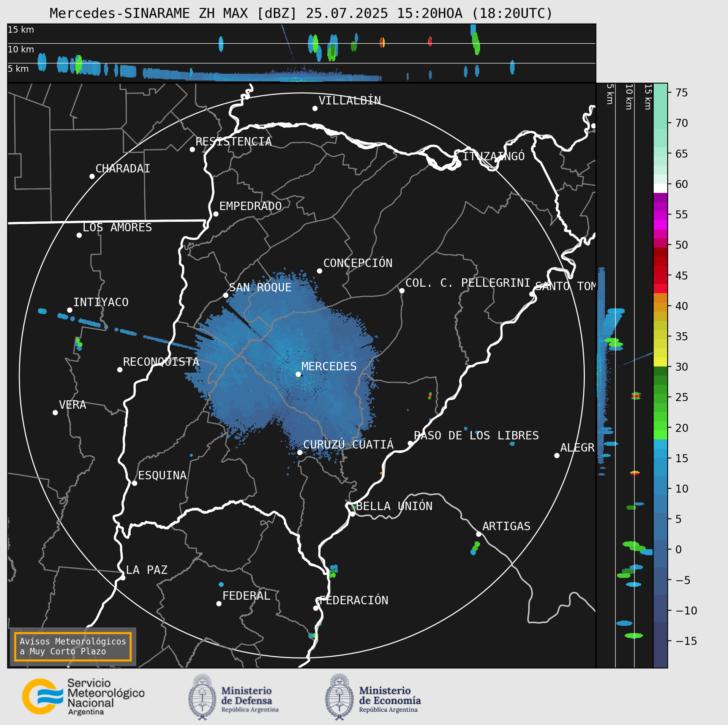The height and width of the screenshot is (725, 728).
Task: Click the ITUZAINGÓ map label
Action: [x=493, y=156]
